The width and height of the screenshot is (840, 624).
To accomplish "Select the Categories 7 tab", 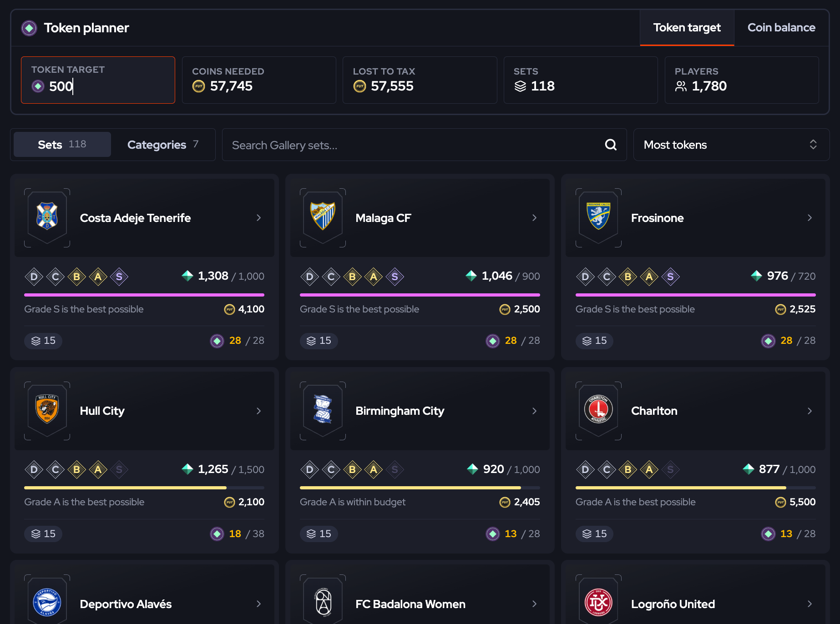I will pyautogui.click(x=163, y=145).
